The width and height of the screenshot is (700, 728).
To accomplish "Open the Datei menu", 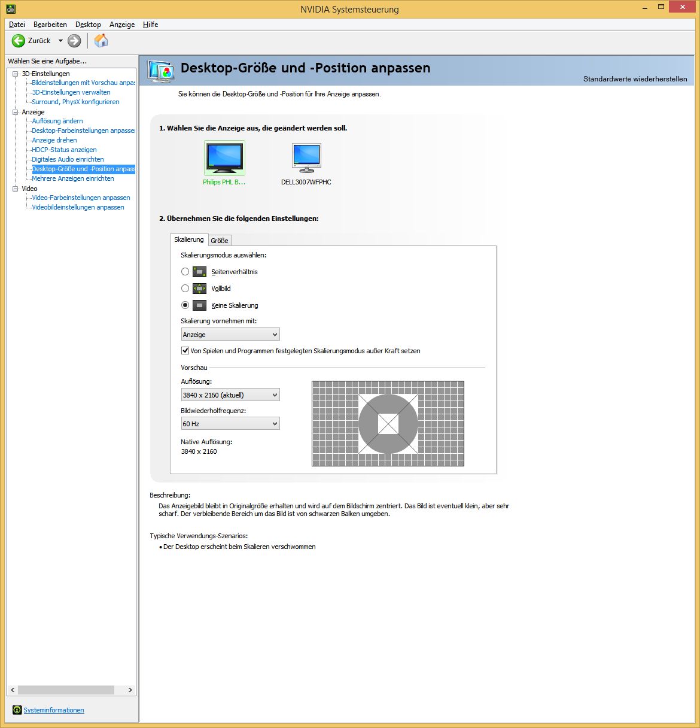I will pyautogui.click(x=17, y=25).
